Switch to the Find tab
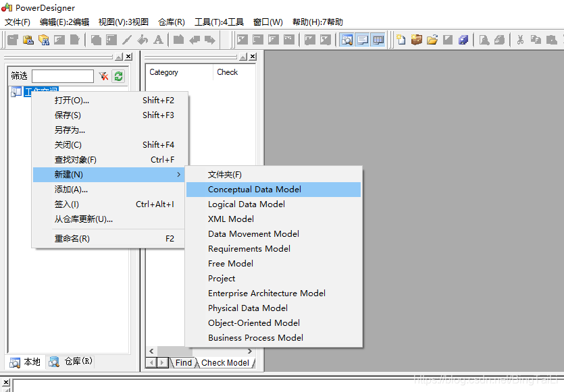 tap(183, 363)
